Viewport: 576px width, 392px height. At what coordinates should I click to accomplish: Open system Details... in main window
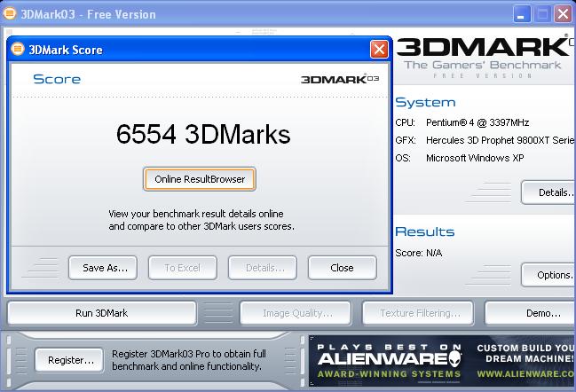pyautogui.click(x=548, y=192)
